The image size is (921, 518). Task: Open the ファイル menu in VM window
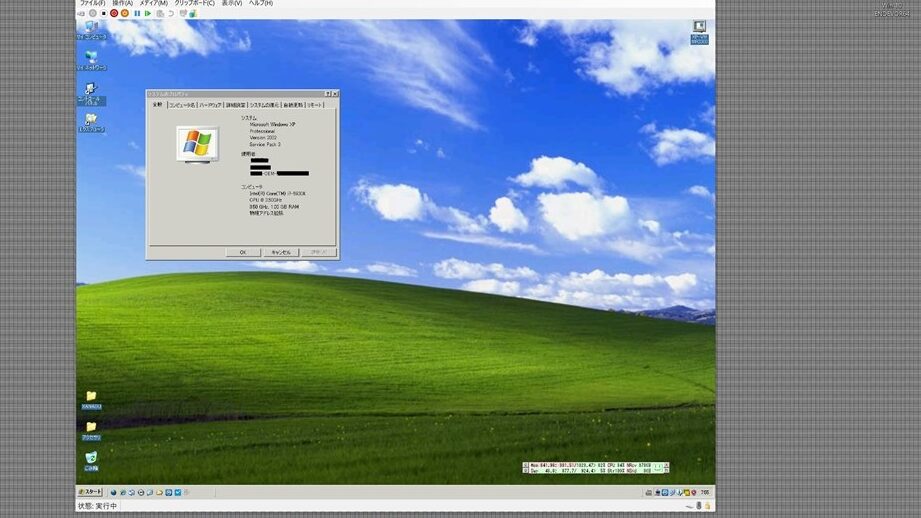coord(93,3)
